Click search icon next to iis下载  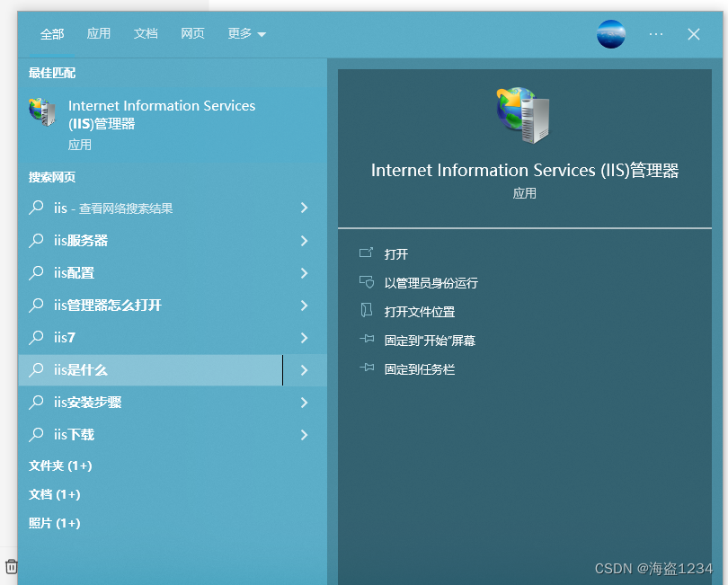[36, 435]
